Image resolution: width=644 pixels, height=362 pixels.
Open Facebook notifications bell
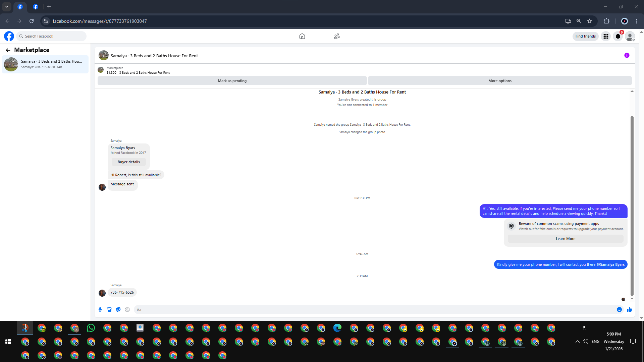click(x=618, y=36)
